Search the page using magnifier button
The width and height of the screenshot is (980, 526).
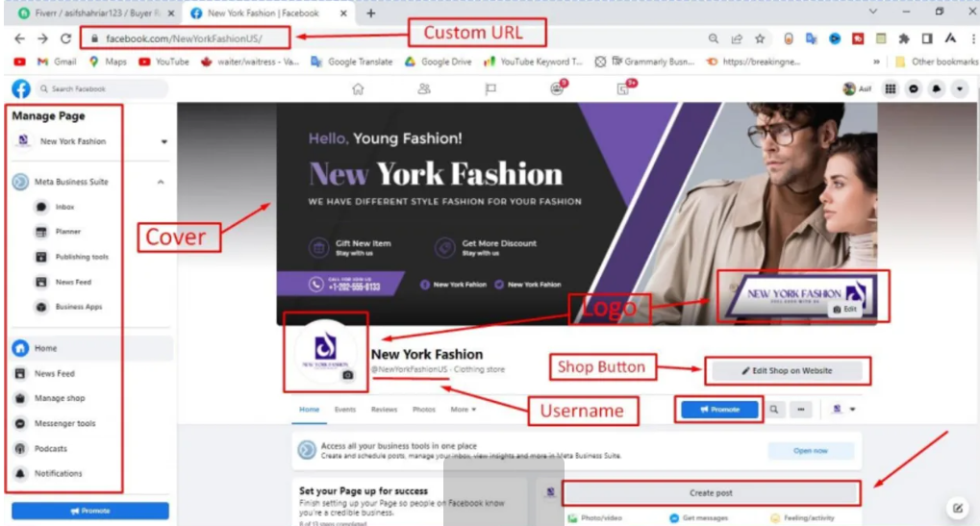click(774, 410)
